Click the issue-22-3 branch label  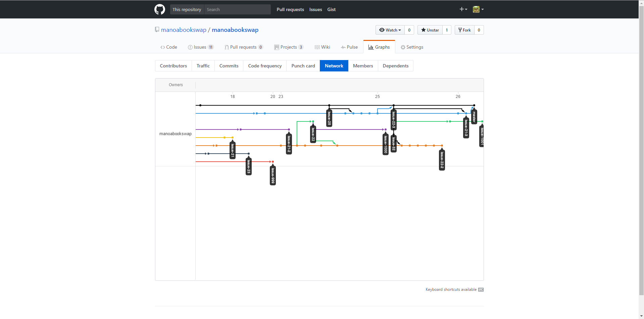click(394, 119)
